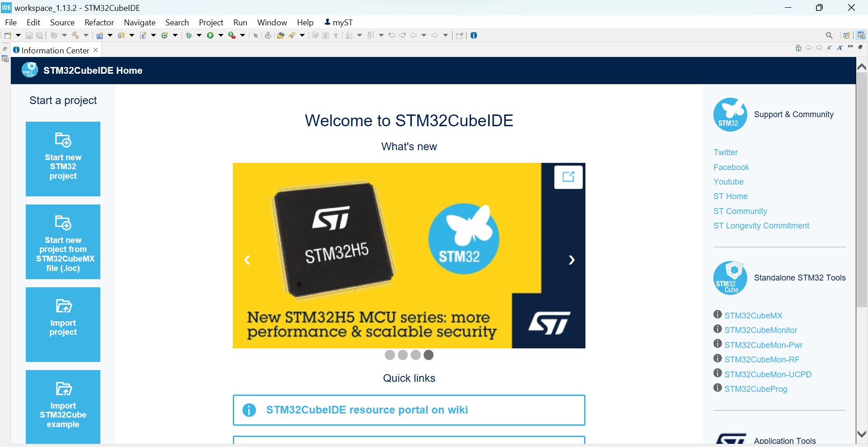This screenshot has width=868, height=447.
Task: Open the Twitter link
Action: (x=726, y=152)
